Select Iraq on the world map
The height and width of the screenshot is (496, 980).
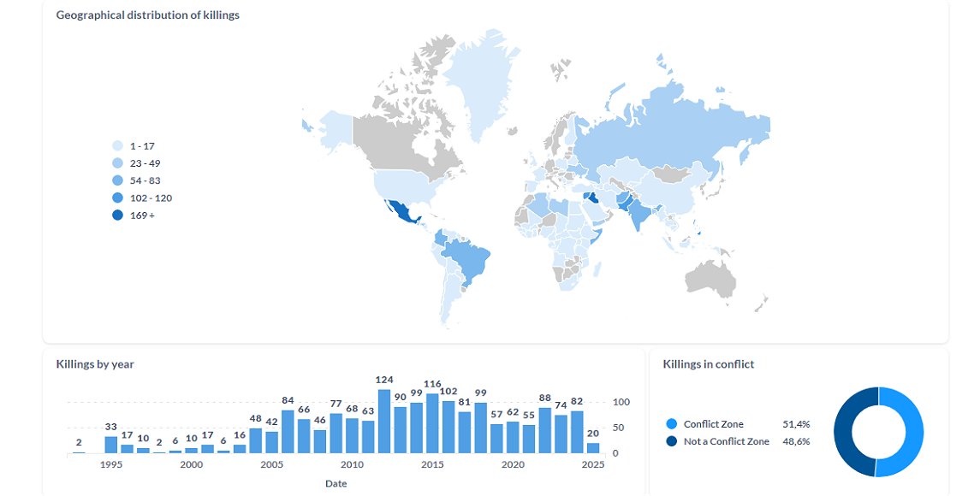pos(591,198)
